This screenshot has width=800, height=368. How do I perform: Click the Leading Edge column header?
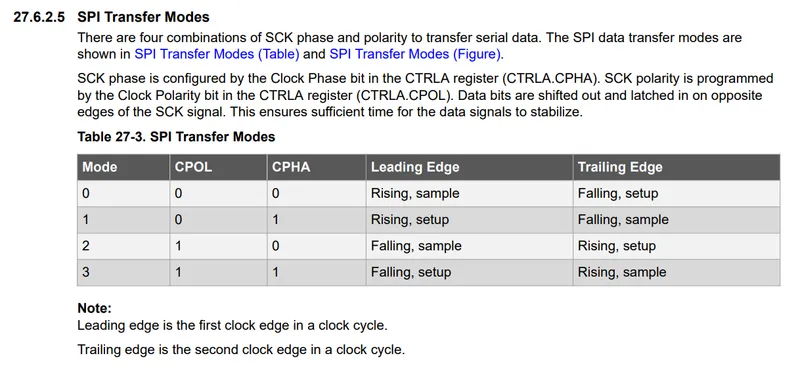469,167
